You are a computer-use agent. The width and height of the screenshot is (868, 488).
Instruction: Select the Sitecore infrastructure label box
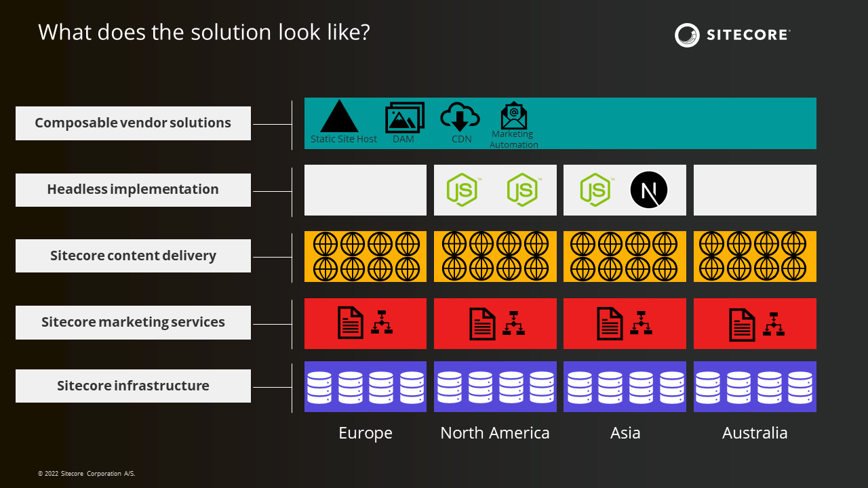tap(133, 386)
